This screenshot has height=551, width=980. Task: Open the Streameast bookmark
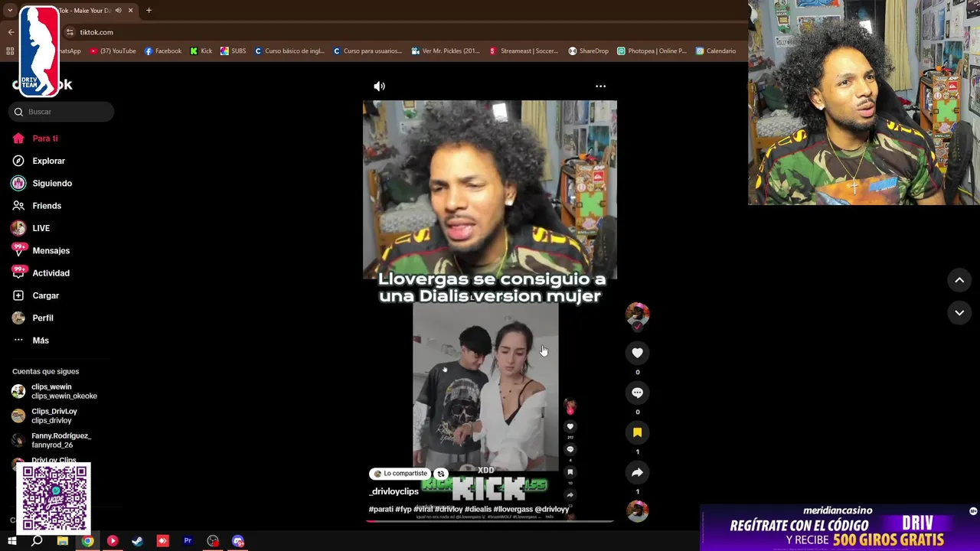click(x=524, y=51)
